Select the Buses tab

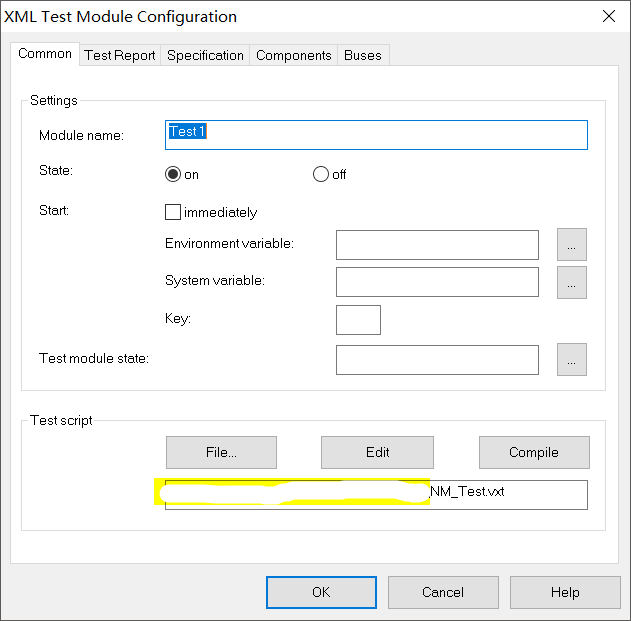(363, 55)
